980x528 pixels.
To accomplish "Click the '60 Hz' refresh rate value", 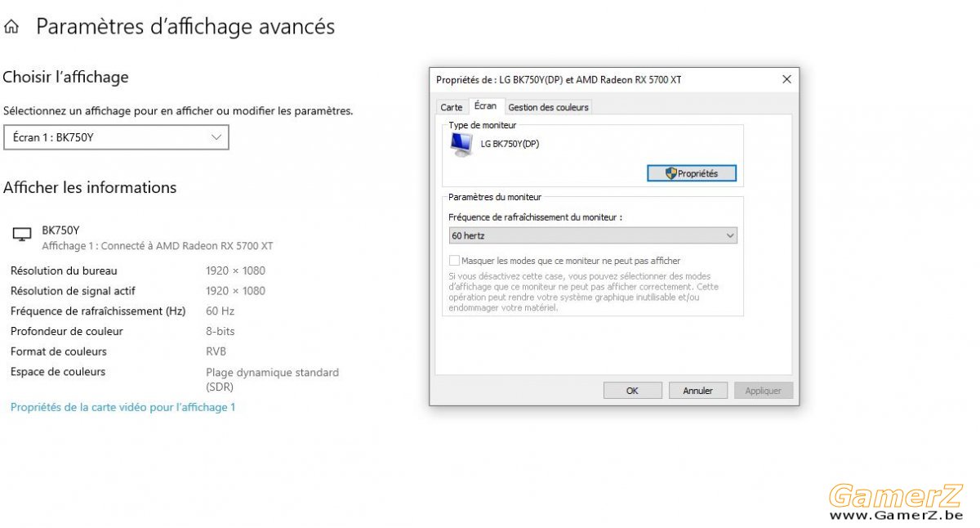I will 220,311.
